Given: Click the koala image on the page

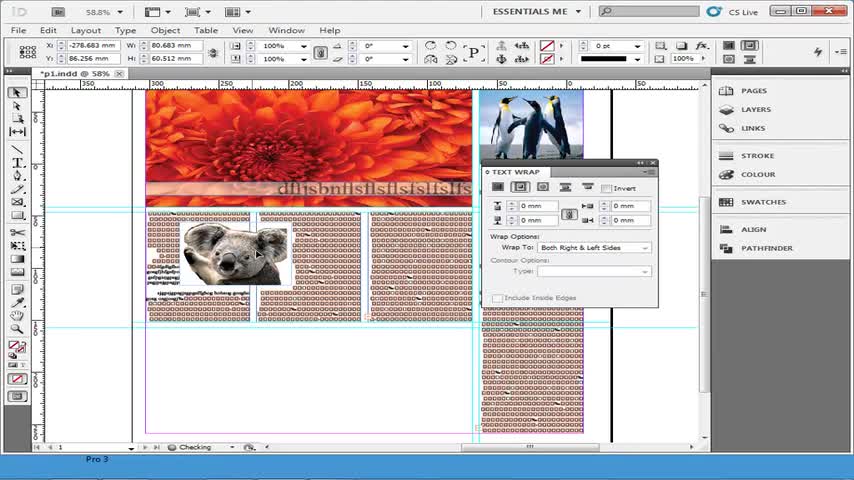Looking at the screenshot, I should pyautogui.click(x=235, y=253).
